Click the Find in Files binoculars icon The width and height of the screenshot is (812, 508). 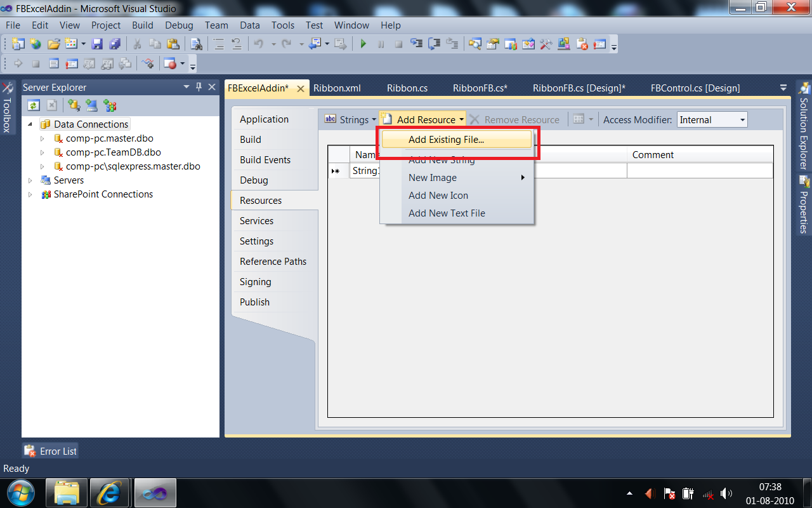click(x=196, y=44)
